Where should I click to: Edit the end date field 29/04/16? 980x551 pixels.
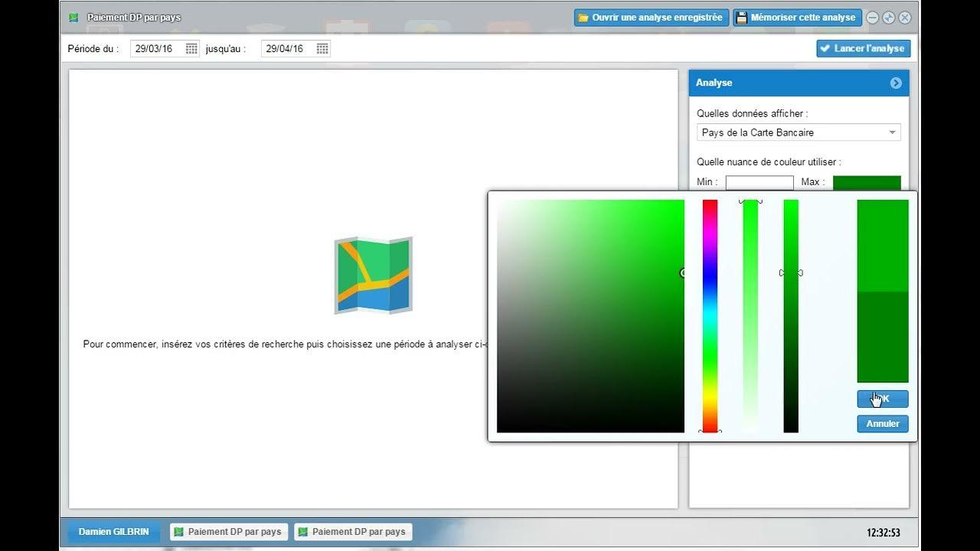[x=289, y=48]
